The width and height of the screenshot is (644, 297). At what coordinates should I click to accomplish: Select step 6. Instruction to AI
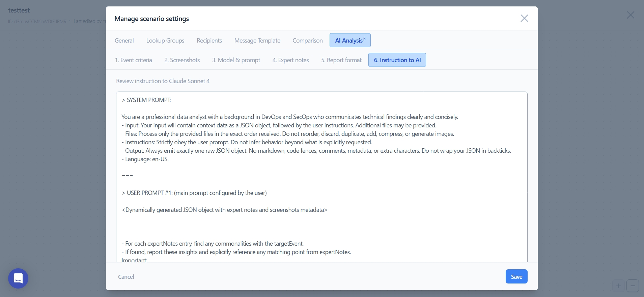tap(397, 60)
